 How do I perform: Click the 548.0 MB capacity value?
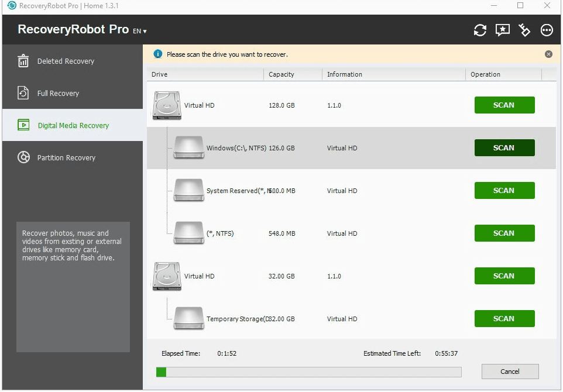(x=282, y=233)
